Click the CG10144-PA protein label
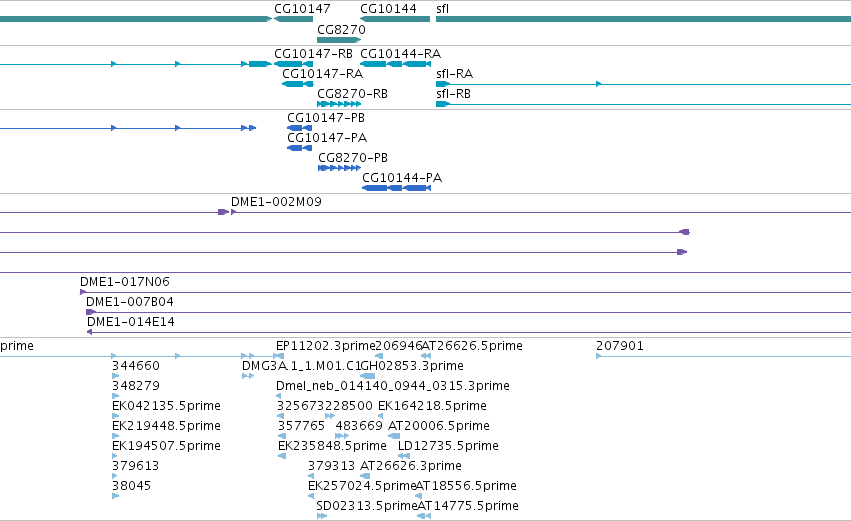The width and height of the screenshot is (851, 521). tap(402, 178)
